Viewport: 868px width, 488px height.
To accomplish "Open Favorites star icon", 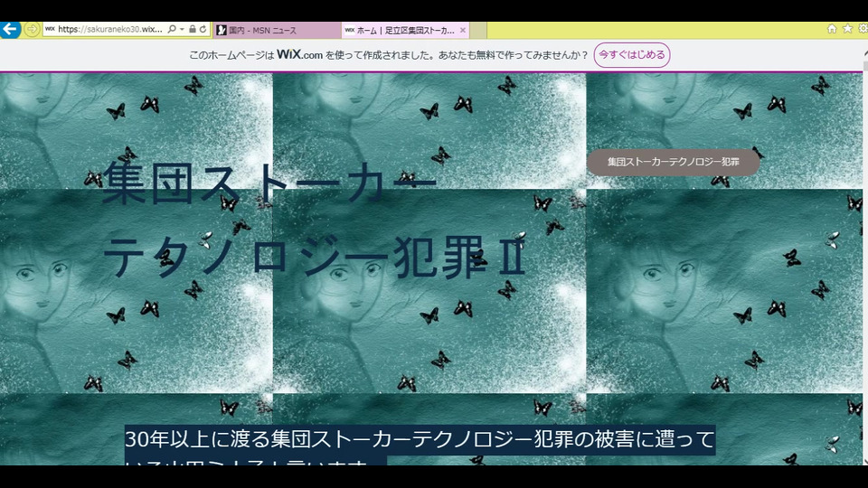I will (x=847, y=29).
